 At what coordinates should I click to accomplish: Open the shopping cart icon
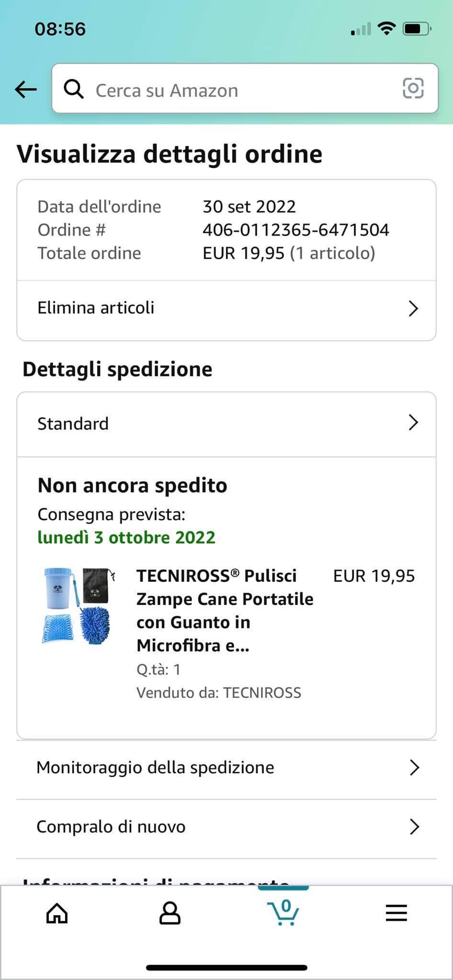click(x=283, y=912)
